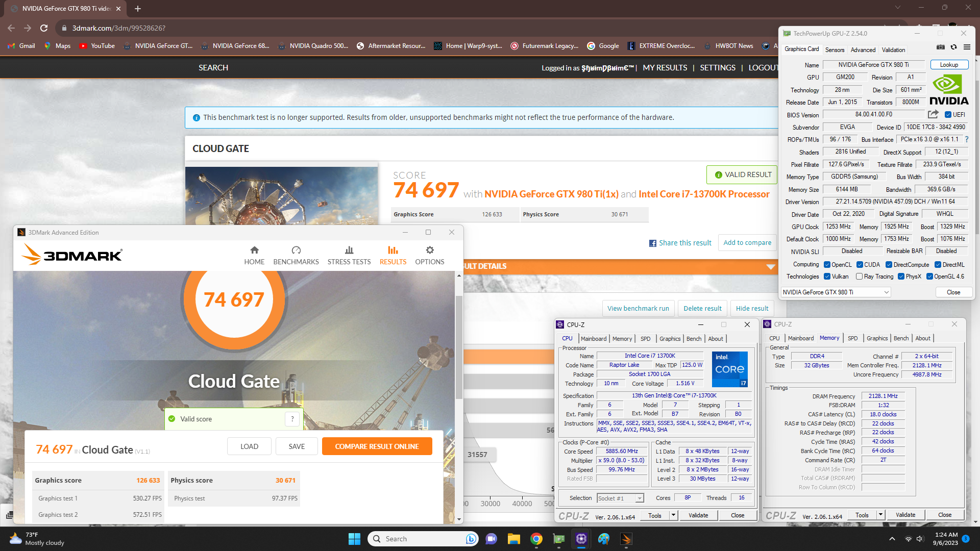Screen dimensions: 980x551
Task: Toggle the DirectML checkbox
Action: coord(938,265)
